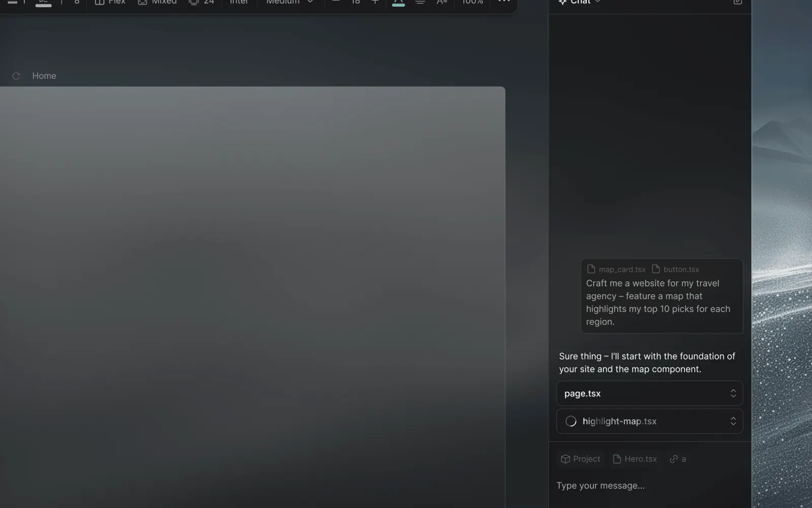Select the Project context chip
This screenshot has height=508, width=812.
(581, 459)
